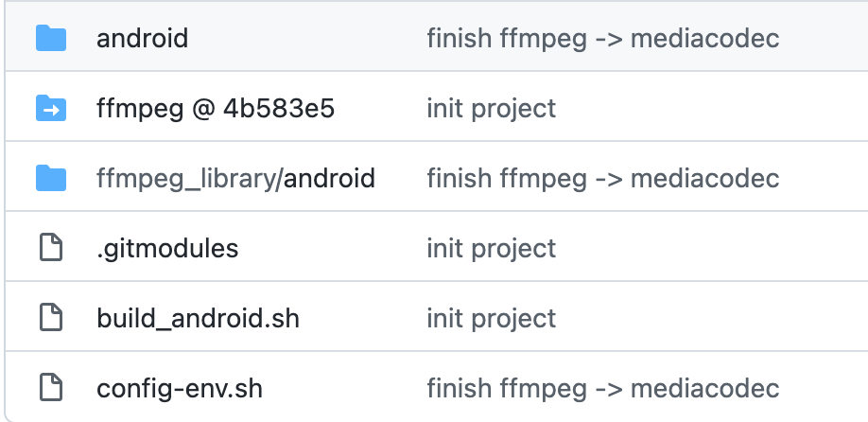Open the commit message beside the android folder

(x=602, y=39)
